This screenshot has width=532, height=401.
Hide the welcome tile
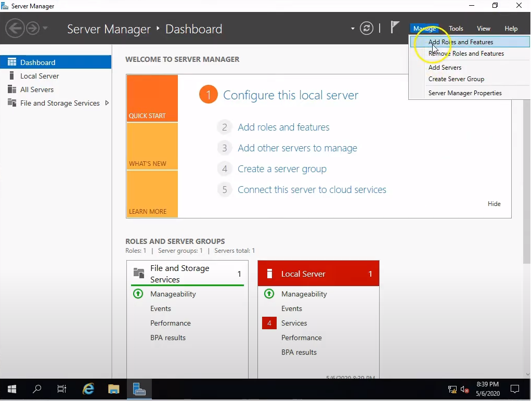(494, 203)
